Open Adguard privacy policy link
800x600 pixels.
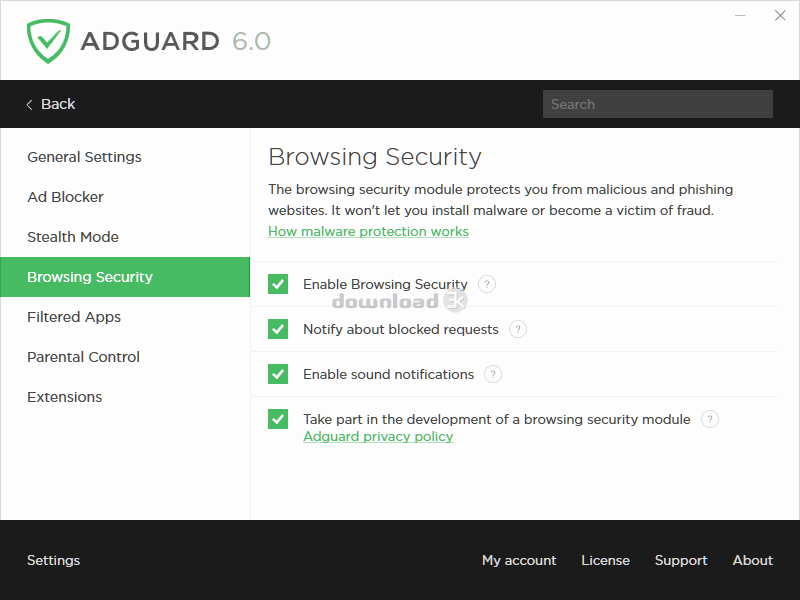pos(378,436)
